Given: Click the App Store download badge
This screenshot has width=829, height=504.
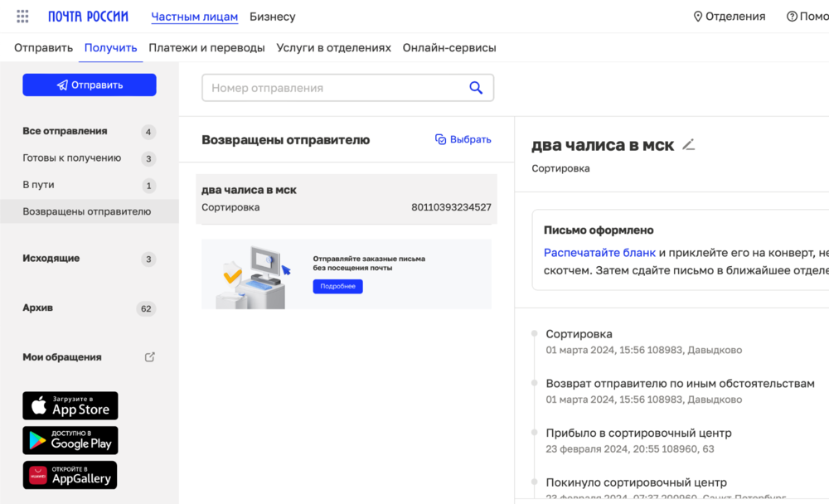Looking at the screenshot, I should click(70, 405).
